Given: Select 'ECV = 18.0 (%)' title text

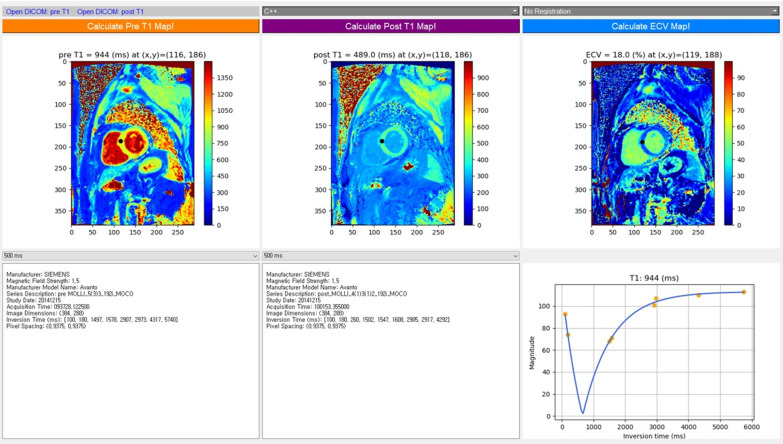Looking at the screenshot, I should click(x=616, y=55).
